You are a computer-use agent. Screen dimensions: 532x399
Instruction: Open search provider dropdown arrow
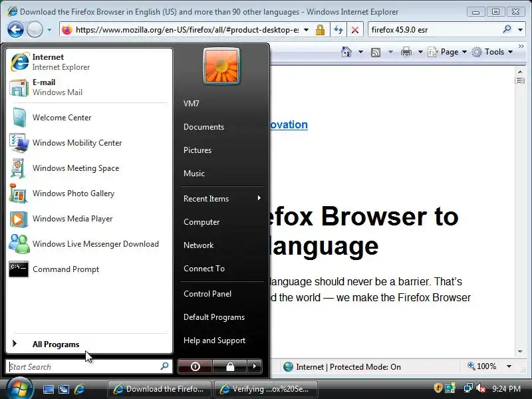click(520, 30)
